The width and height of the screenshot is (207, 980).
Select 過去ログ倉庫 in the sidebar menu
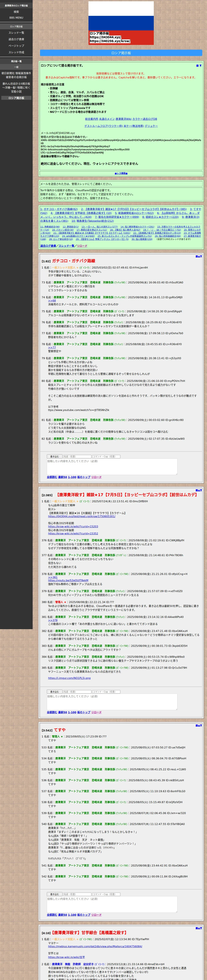pos(16,39)
